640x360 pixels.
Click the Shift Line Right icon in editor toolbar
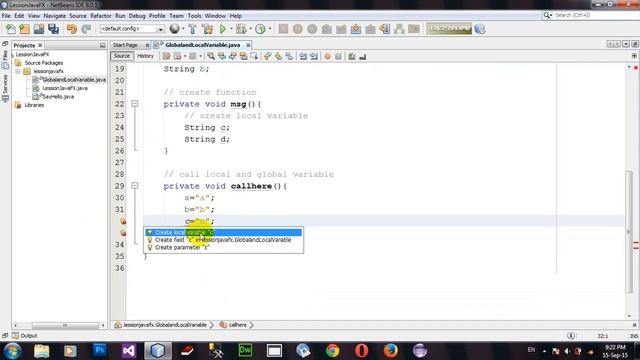tap(314, 56)
